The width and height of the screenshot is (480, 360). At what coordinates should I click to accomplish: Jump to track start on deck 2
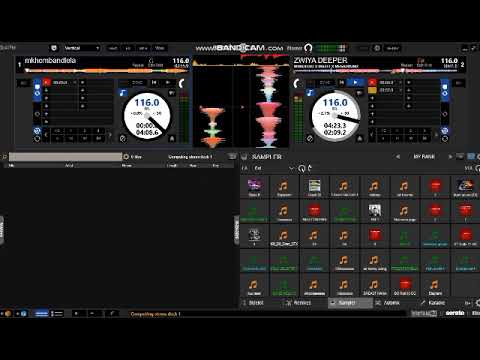342,82
